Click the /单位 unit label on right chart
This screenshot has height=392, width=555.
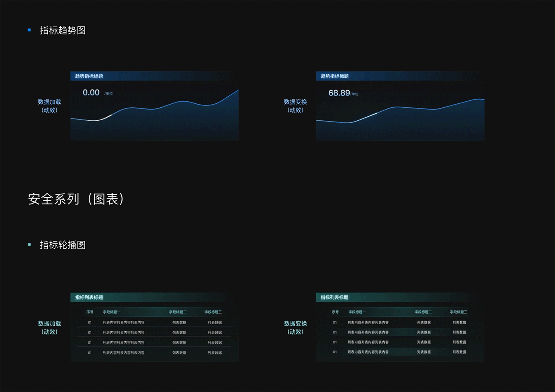pyautogui.click(x=354, y=94)
